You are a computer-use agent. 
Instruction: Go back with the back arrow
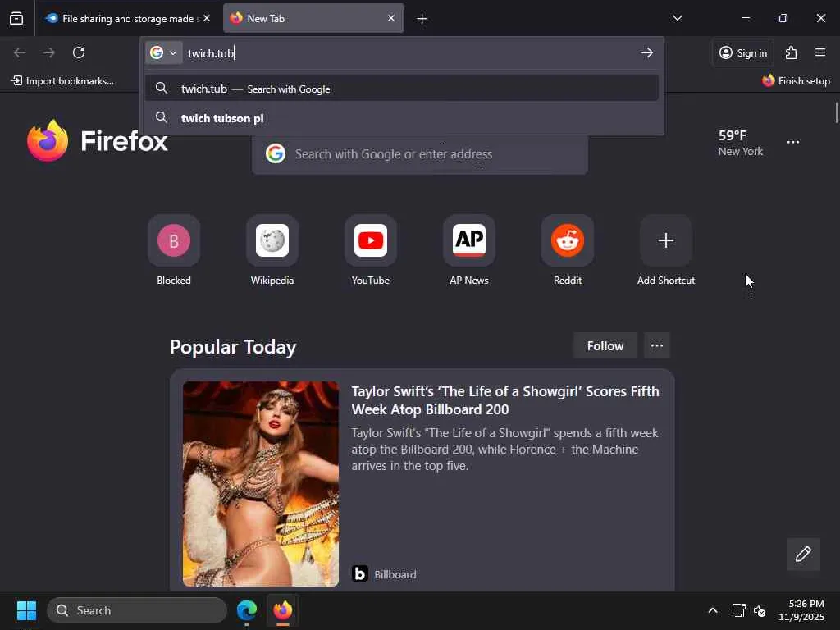click(x=20, y=52)
